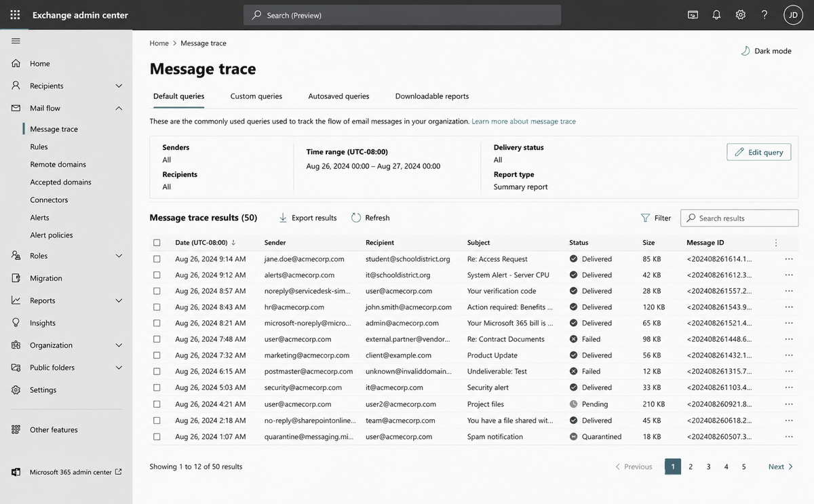Collapse the navigation hamburger menu

tap(16, 41)
